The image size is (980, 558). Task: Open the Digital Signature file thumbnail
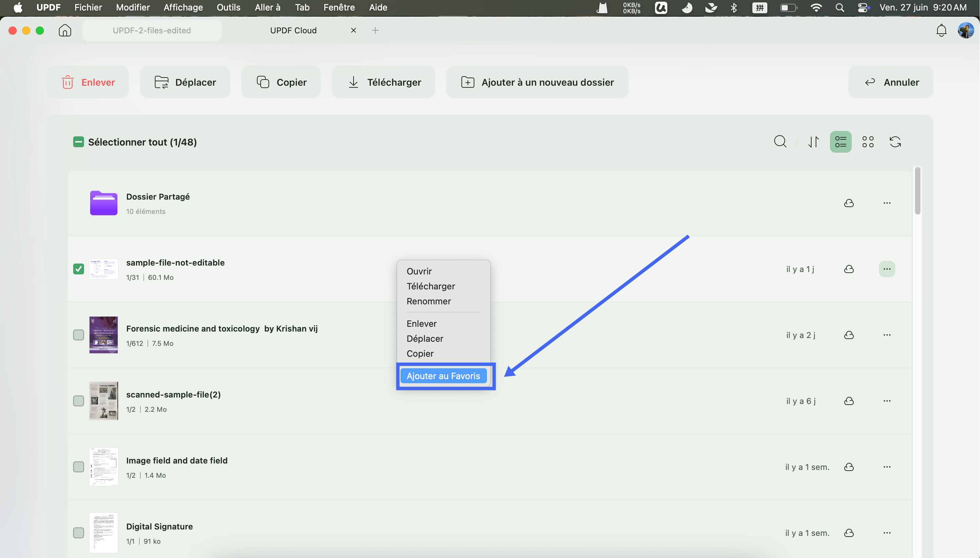pos(103,533)
